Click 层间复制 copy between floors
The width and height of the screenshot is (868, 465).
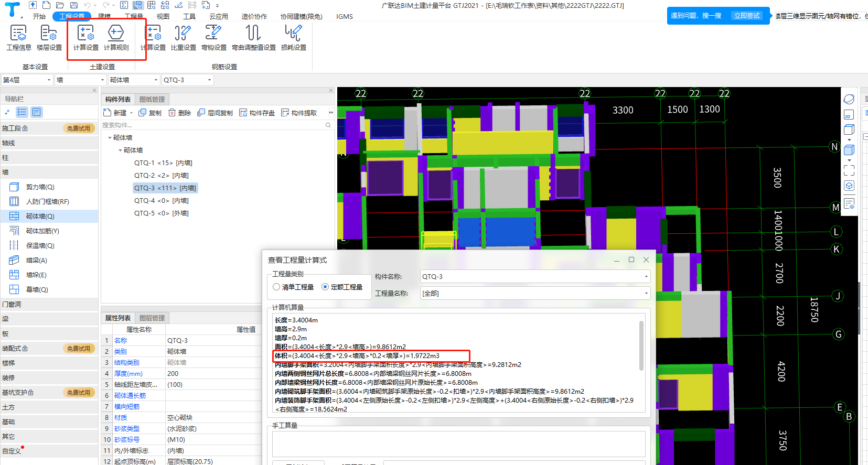click(215, 113)
